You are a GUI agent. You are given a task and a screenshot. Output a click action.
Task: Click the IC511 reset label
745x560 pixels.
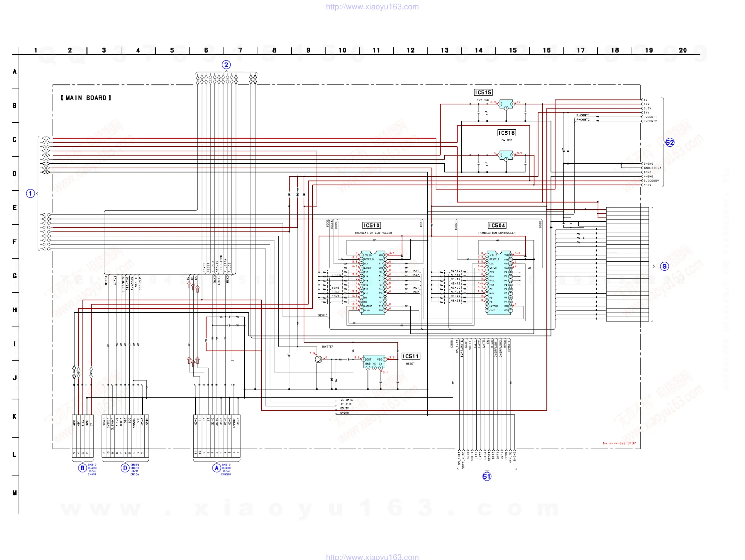[410, 356]
